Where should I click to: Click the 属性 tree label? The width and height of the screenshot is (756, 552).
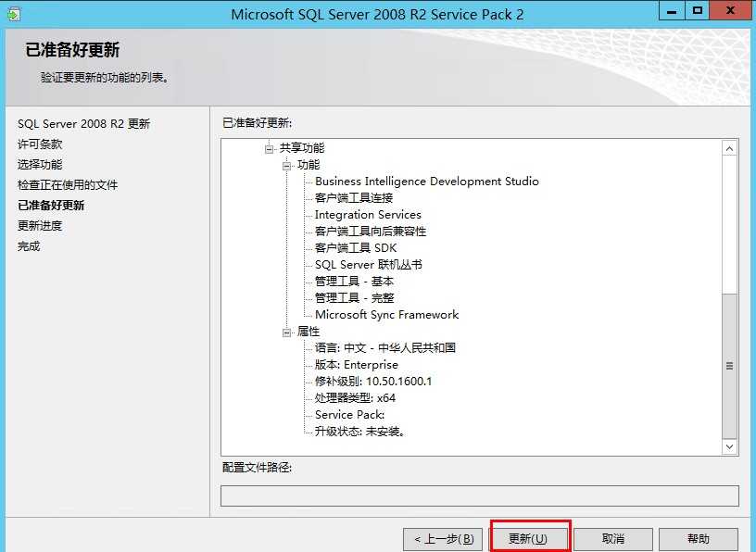pos(309,332)
